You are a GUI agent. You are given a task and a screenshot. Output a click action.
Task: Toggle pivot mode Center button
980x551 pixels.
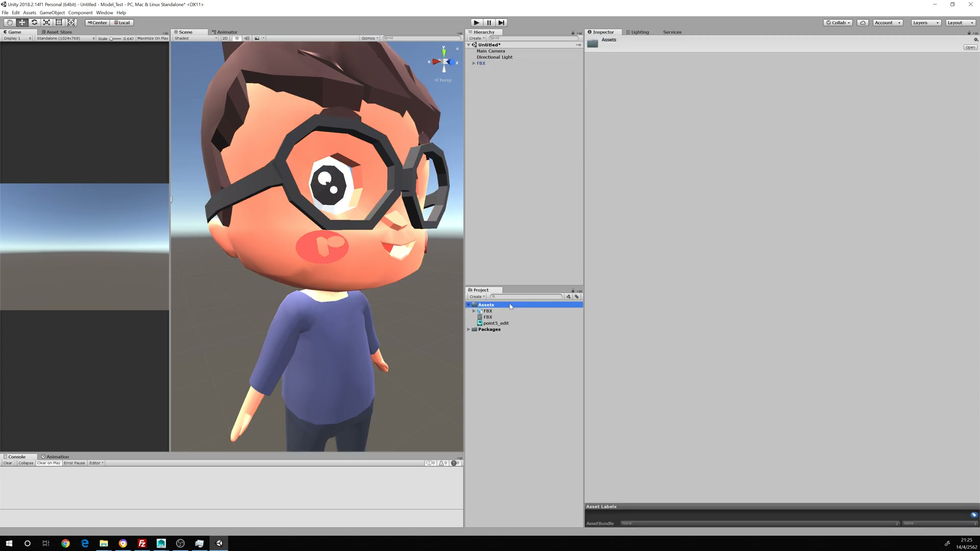[x=97, y=22]
